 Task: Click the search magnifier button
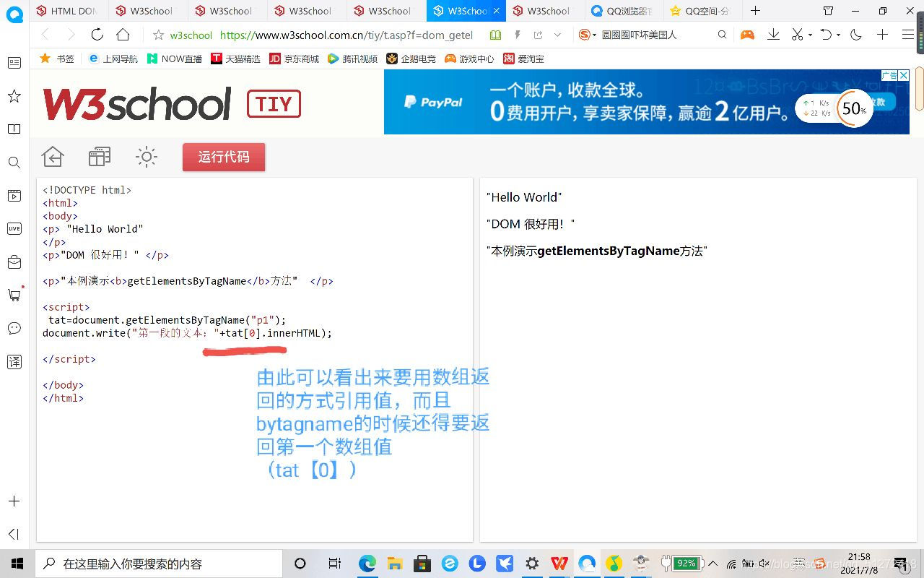click(722, 35)
